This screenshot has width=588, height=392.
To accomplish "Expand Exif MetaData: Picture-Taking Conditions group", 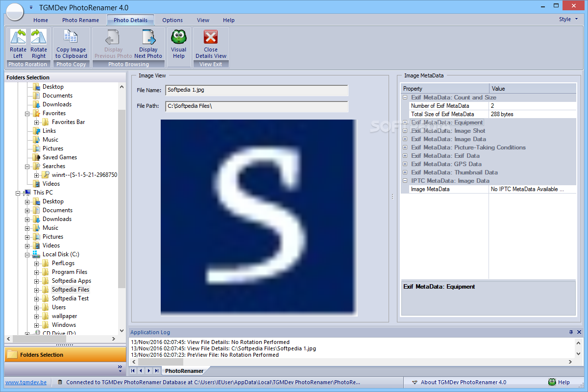I will 405,147.
